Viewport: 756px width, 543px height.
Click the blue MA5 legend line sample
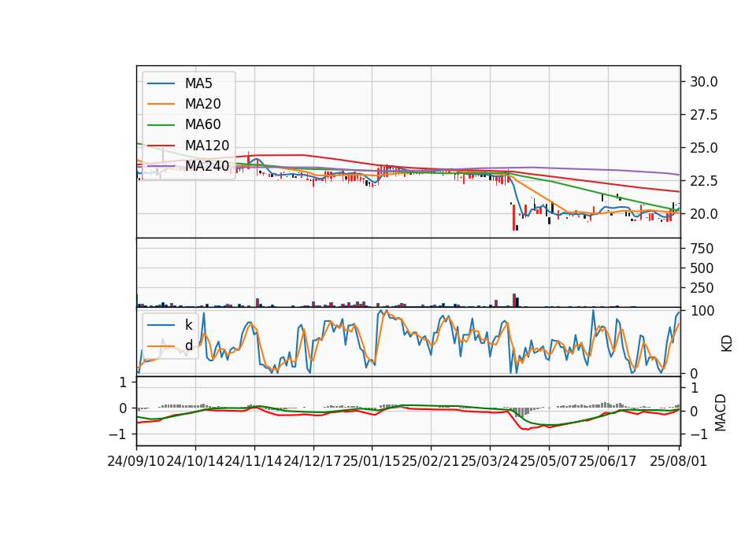[x=161, y=83]
